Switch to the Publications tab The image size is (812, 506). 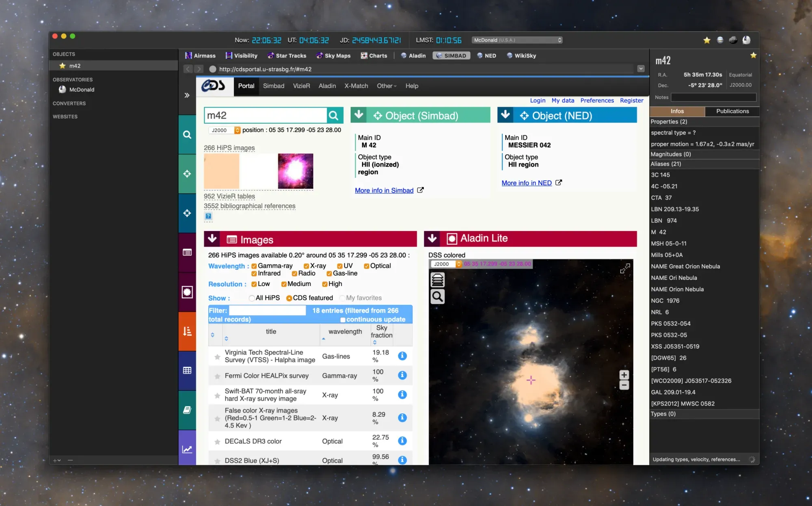[732, 111]
